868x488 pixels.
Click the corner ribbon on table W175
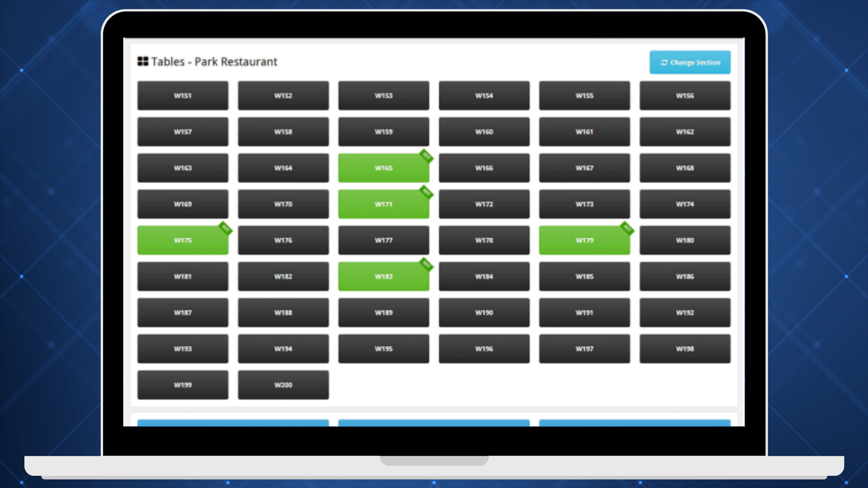tap(225, 229)
